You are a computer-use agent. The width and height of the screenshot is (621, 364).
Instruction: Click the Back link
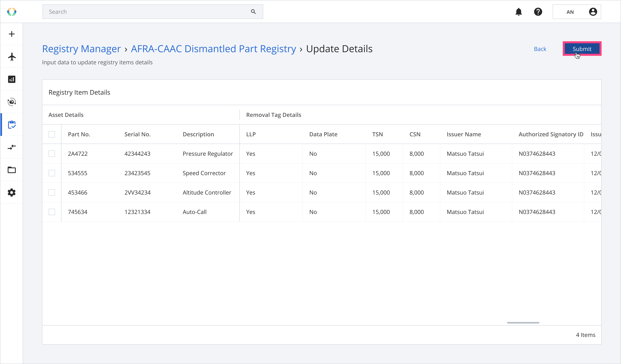pos(540,49)
